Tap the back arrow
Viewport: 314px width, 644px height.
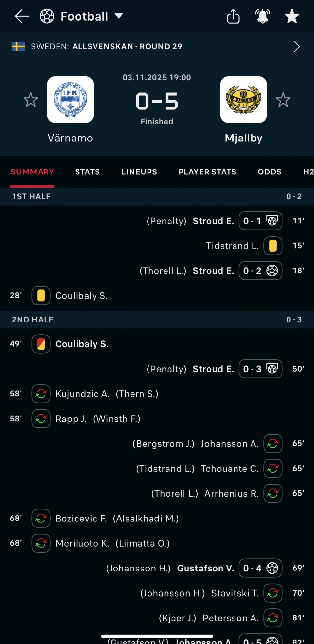tap(22, 16)
